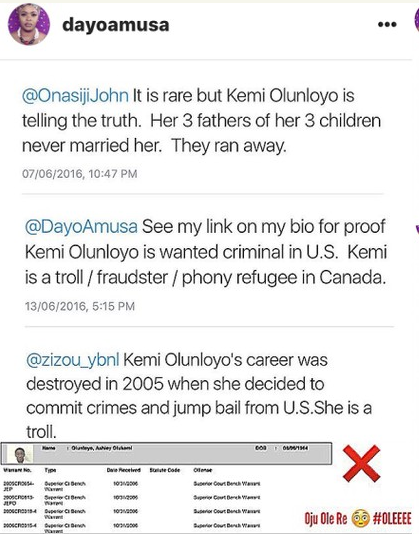This screenshot has height=534, width=419.
Task: Click the mugshot photo in warrant record
Action: (x=20, y=455)
